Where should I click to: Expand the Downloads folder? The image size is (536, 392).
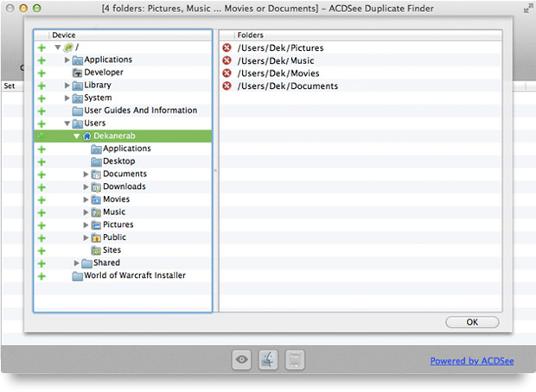(86, 187)
